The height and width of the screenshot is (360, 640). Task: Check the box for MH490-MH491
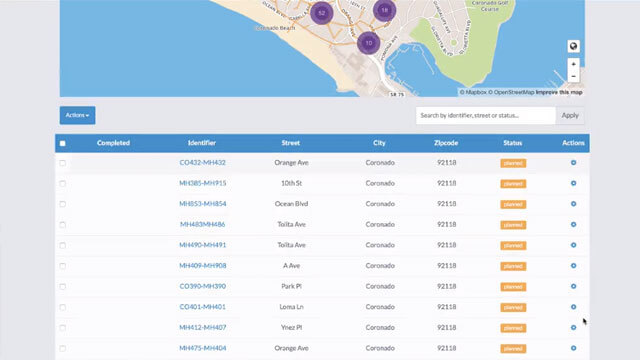[x=62, y=245]
